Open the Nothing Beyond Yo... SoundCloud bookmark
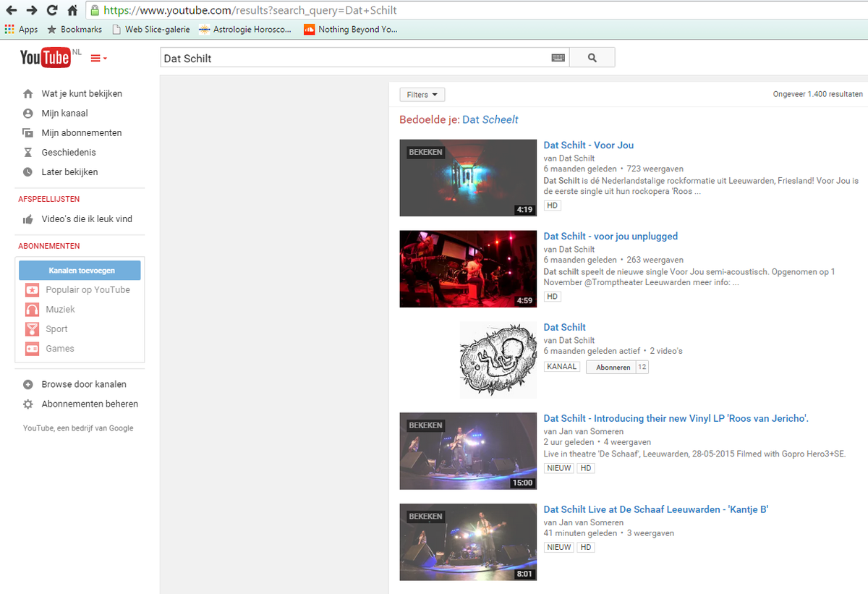Viewport: 868px width, 594px height. pyautogui.click(x=351, y=30)
